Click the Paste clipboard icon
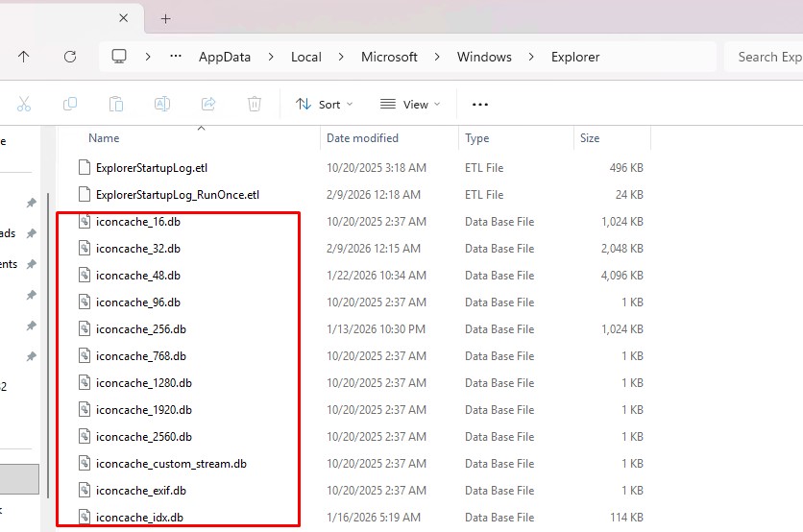The image size is (803, 532). coord(116,104)
